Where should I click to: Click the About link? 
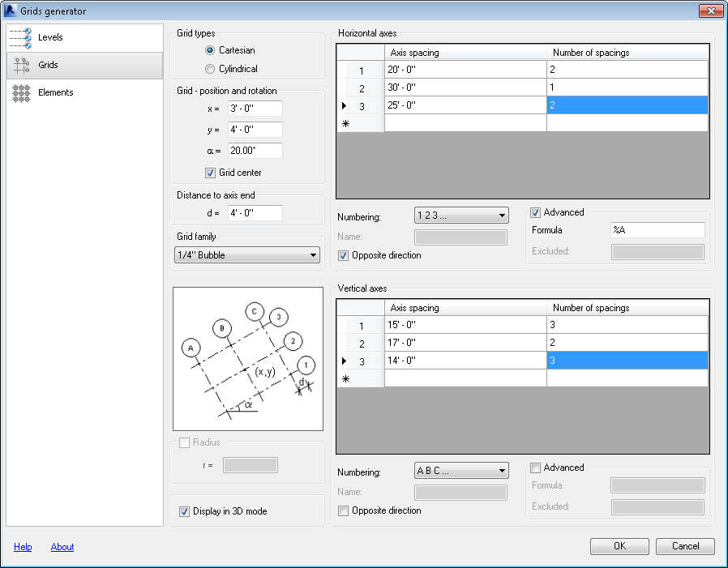pyautogui.click(x=62, y=547)
